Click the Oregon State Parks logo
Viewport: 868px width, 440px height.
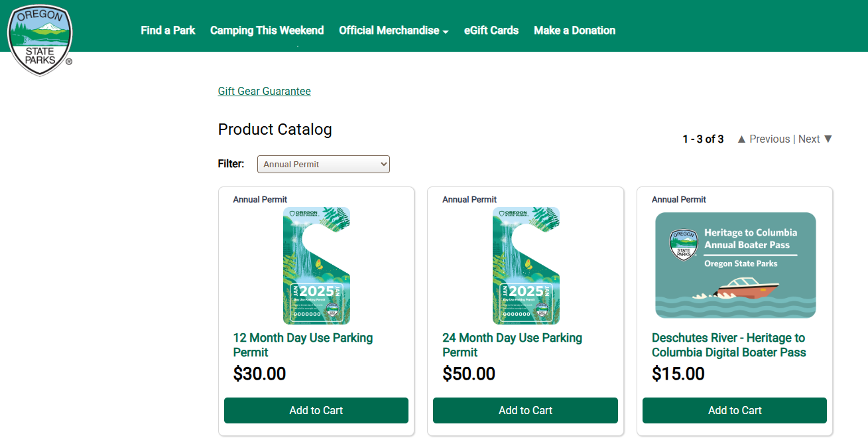tap(40, 39)
